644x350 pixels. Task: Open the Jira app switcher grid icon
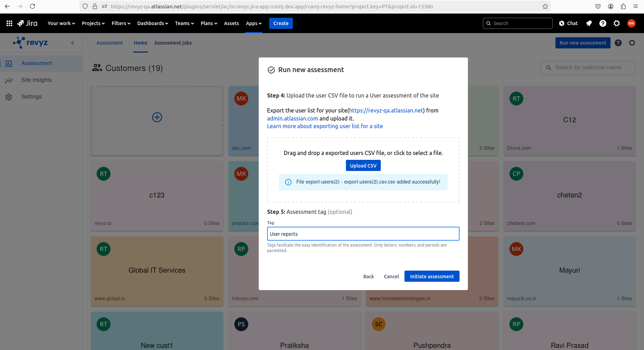tap(9, 23)
